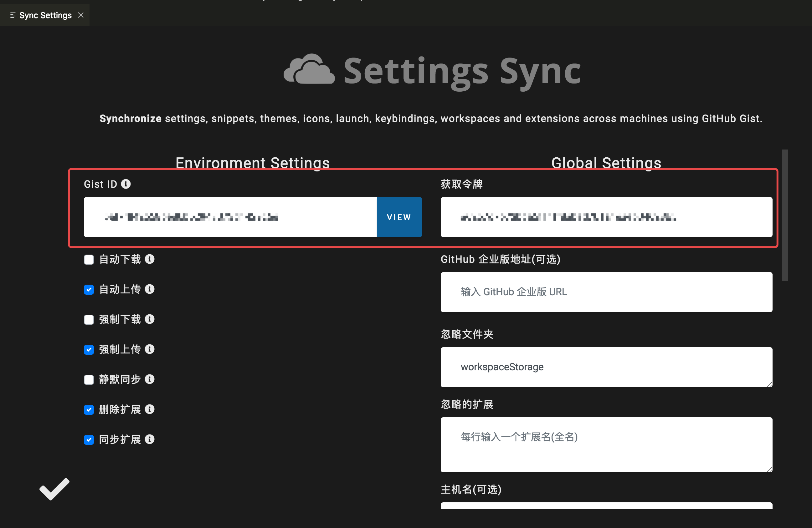Click the Gist ID input field

(230, 217)
